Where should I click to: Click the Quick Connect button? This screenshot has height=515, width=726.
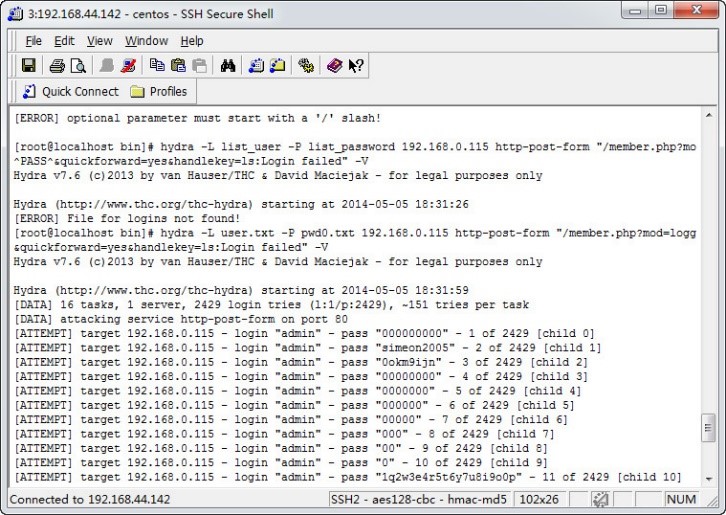tap(70, 91)
